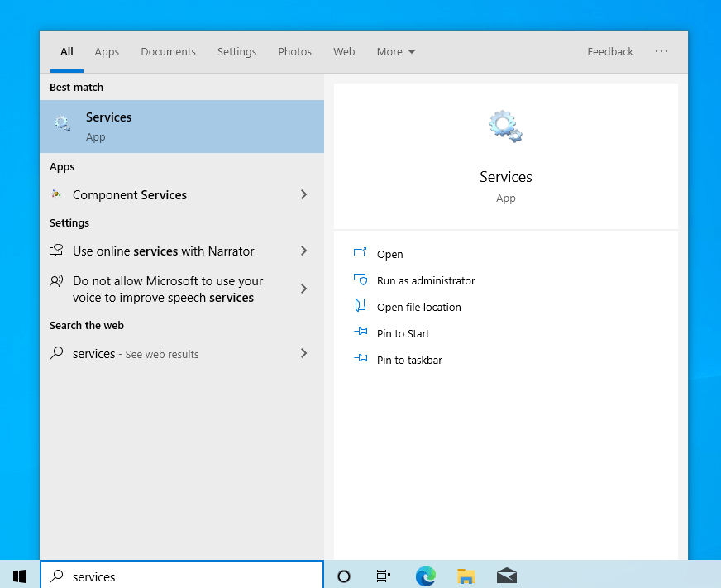Open the Mail app on taskbar
Viewport: 721px width, 588px height.
pyautogui.click(x=507, y=576)
